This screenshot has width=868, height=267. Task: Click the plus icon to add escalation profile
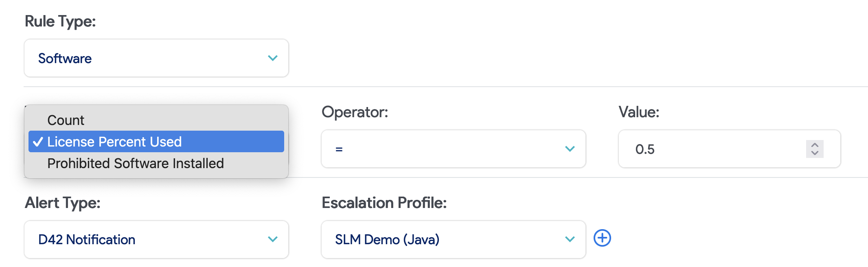pyautogui.click(x=602, y=239)
